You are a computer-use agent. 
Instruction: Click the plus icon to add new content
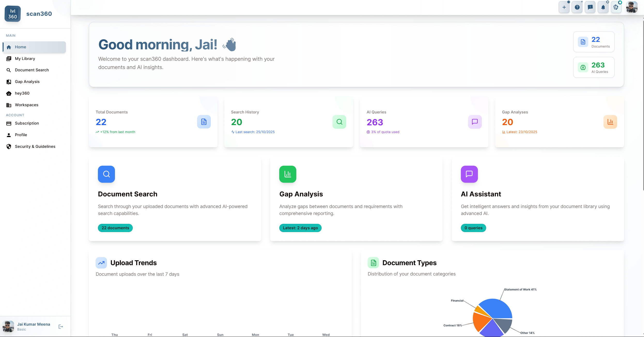tap(564, 7)
